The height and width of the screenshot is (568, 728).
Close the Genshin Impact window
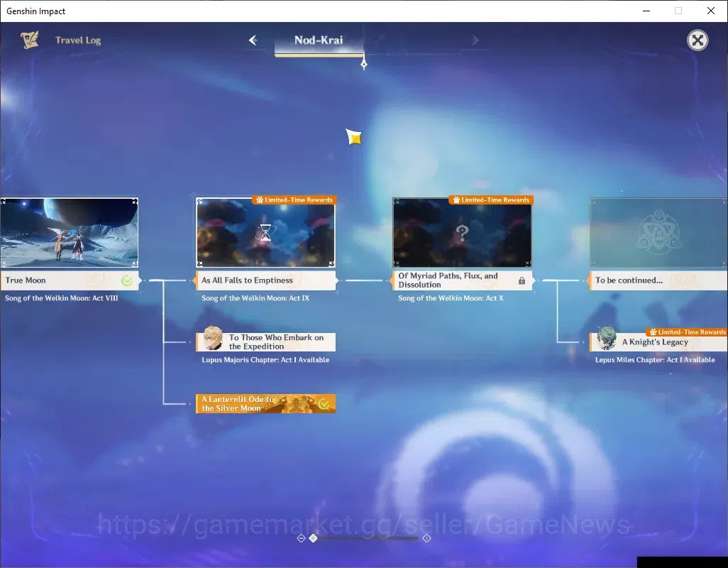tap(711, 11)
